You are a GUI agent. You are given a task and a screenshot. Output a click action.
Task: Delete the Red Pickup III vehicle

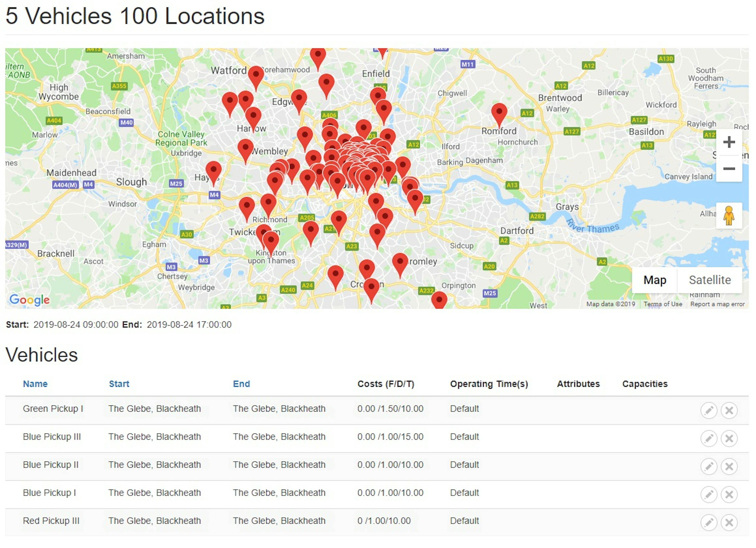(x=729, y=522)
